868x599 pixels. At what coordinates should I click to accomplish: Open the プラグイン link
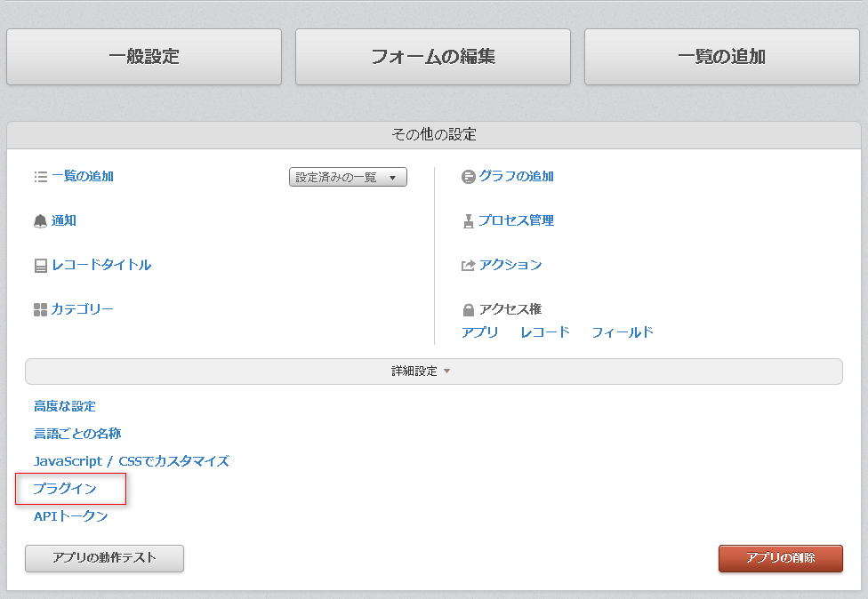[x=65, y=489]
